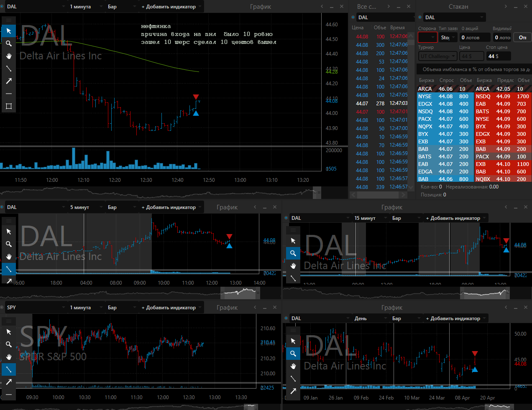The image size is (532, 410).
Task: Open the Турнир UT Challenge dropdown
Action: pyautogui.click(x=437, y=56)
